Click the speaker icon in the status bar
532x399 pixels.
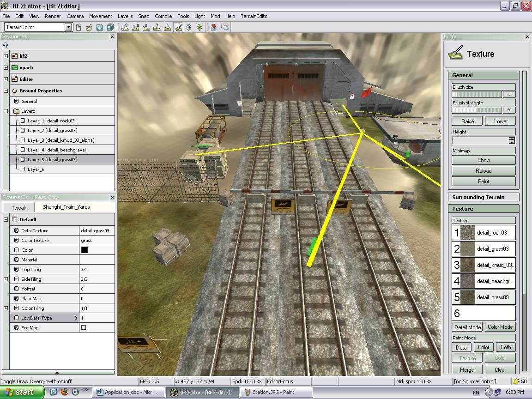coord(516,381)
